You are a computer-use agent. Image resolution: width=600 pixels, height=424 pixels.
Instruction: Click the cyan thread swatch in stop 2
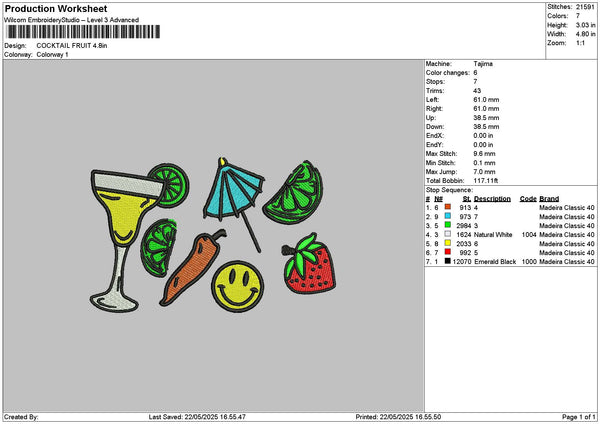[x=448, y=216]
